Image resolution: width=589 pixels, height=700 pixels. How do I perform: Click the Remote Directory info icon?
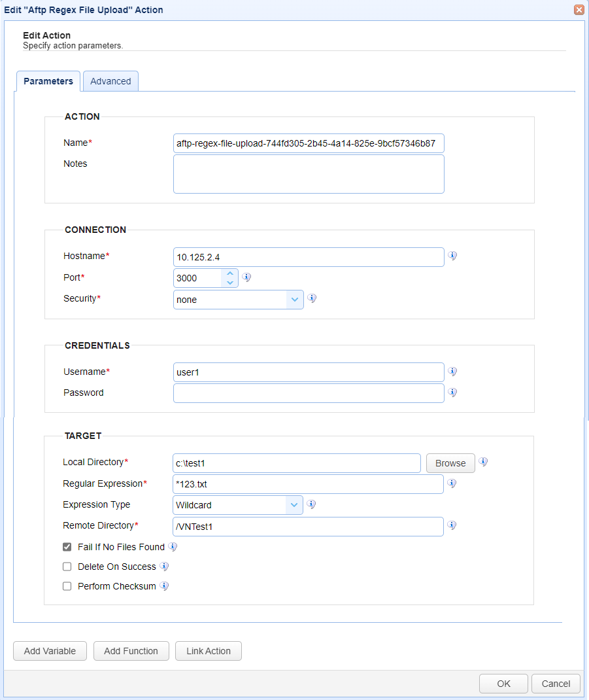(452, 525)
